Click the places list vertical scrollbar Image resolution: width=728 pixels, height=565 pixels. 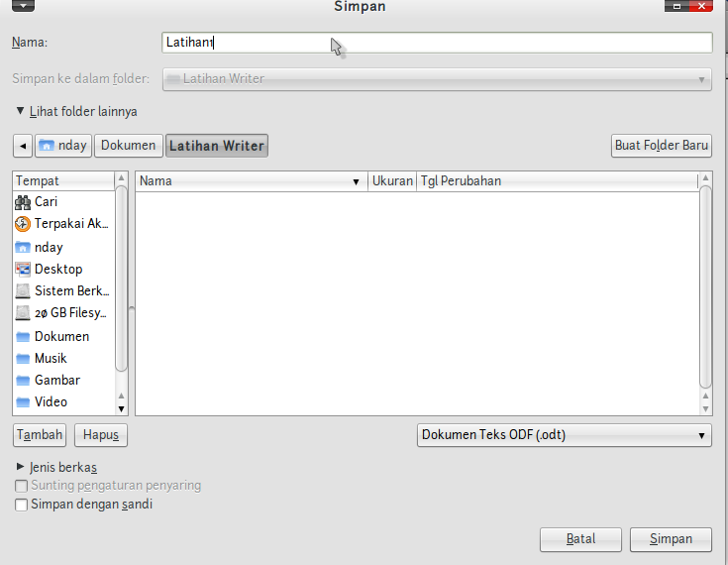[x=121, y=279]
